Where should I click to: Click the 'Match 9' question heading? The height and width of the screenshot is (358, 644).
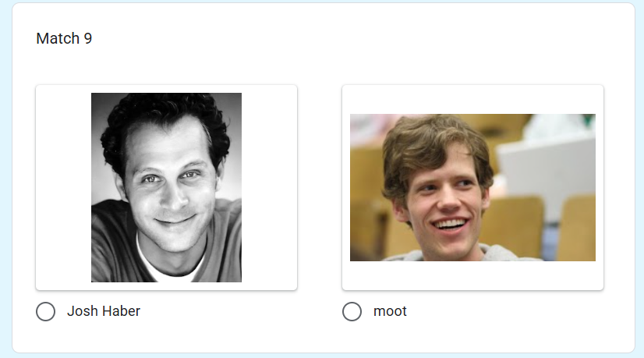[64, 38]
